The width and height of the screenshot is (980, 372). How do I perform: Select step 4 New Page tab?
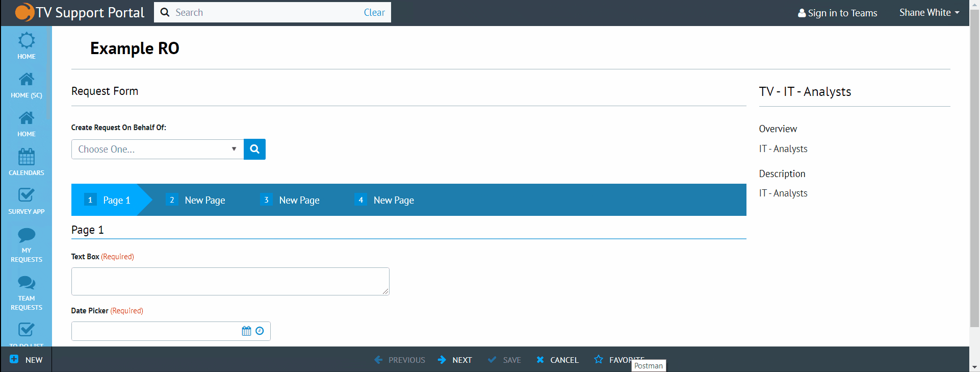[384, 200]
